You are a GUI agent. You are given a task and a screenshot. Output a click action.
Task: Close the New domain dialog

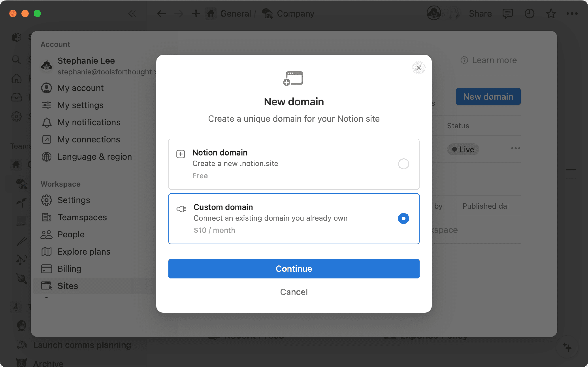pyautogui.click(x=419, y=68)
